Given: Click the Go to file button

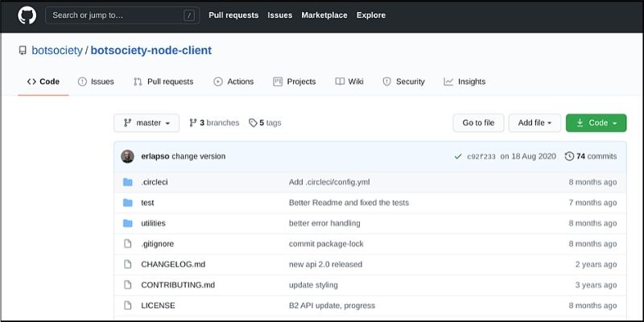Looking at the screenshot, I should [478, 123].
